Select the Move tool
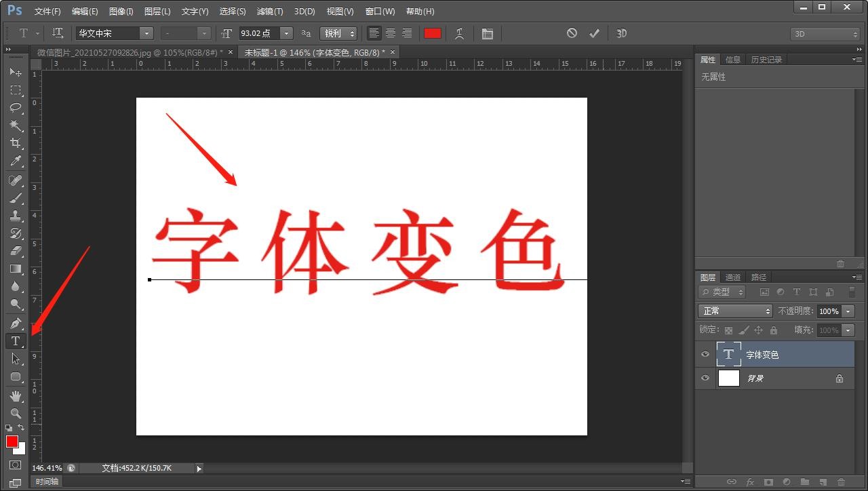 click(x=15, y=72)
